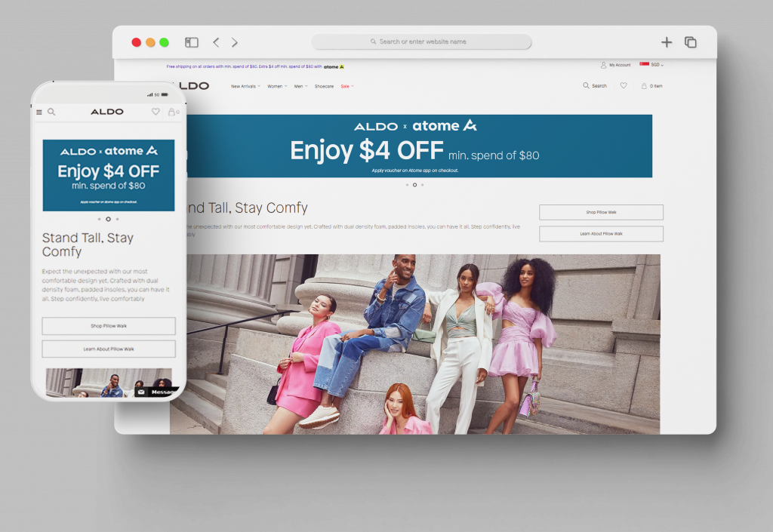
Task: Expand the SGD currency dropdown
Action: (654, 65)
